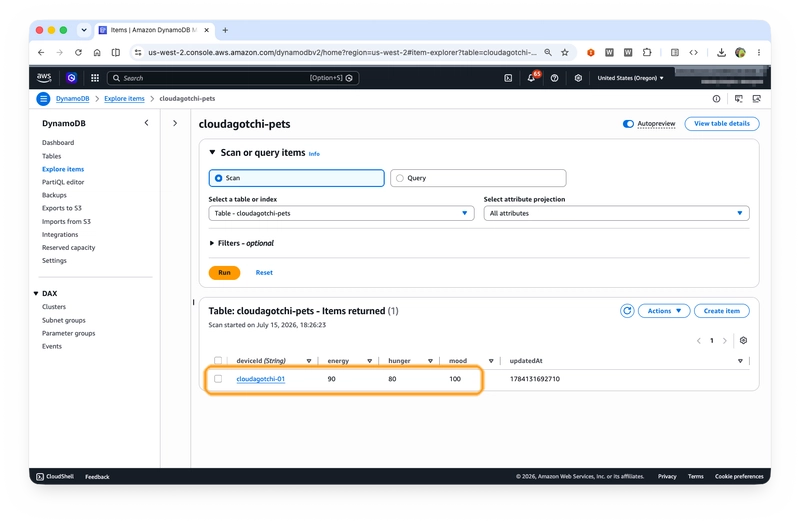Open Cookie preferences in the footer
Viewport: 800px width, 523px height.
coord(738,477)
